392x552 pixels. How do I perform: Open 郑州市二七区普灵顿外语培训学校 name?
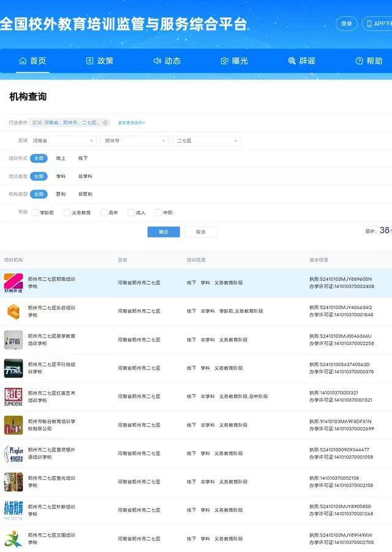[x=51, y=453]
